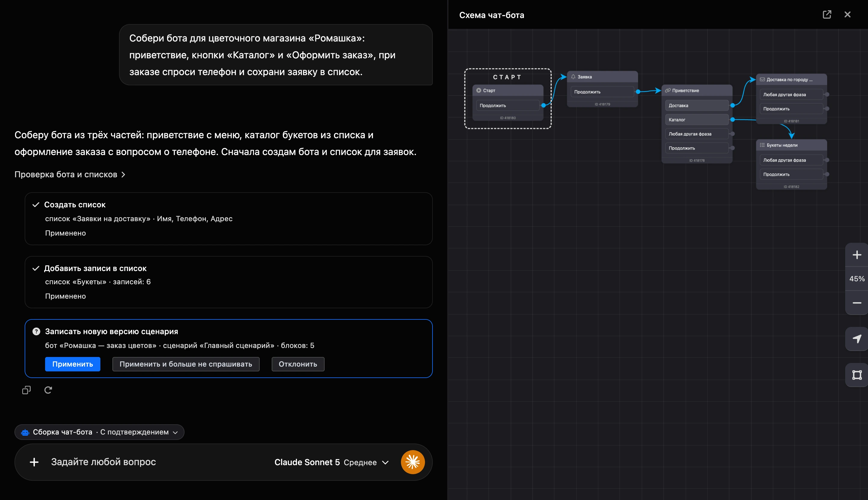Open «Сборка чат-бота» mode dropdown
Viewport: 868px width, 500px height.
(x=99, y=432)
